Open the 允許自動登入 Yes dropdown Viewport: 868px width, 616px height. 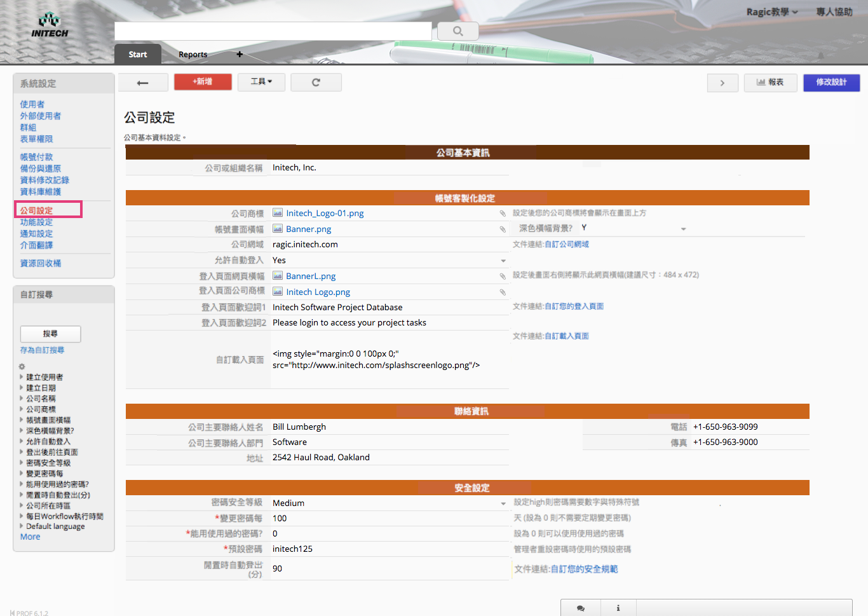[x=503, y=261]
